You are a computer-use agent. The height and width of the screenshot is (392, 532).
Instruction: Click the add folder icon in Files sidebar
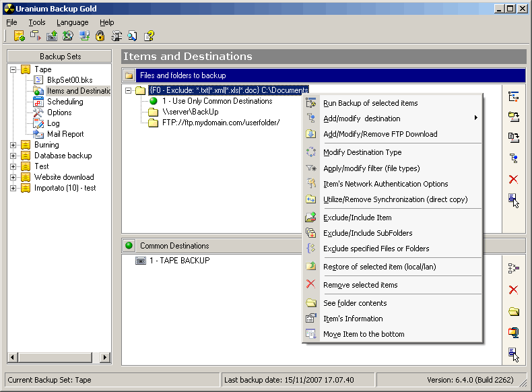click(x=514, y=117)
